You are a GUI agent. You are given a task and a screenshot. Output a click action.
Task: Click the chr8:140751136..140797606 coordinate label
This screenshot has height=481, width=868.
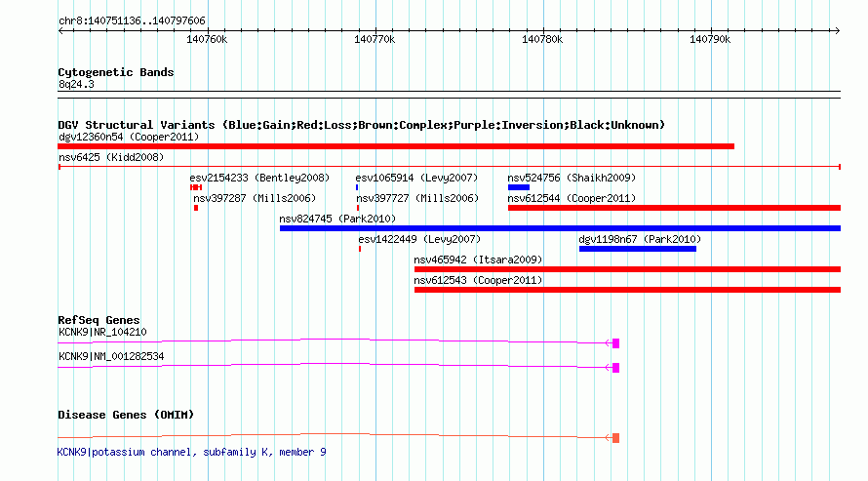[x=132, y=20]
